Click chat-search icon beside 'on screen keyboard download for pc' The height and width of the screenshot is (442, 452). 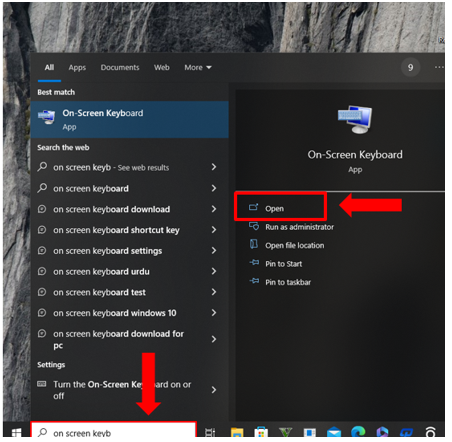coord(42,333)
